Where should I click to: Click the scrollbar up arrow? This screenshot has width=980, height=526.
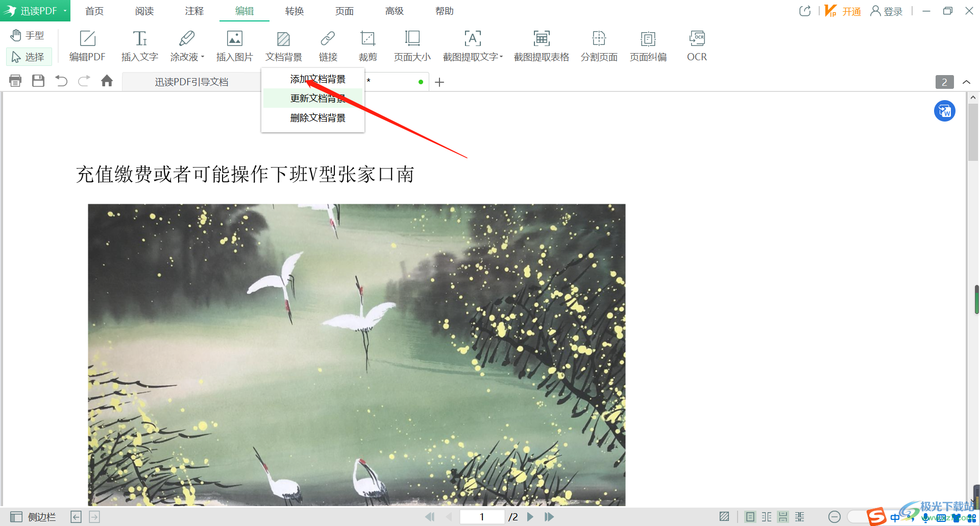point(973,97)
